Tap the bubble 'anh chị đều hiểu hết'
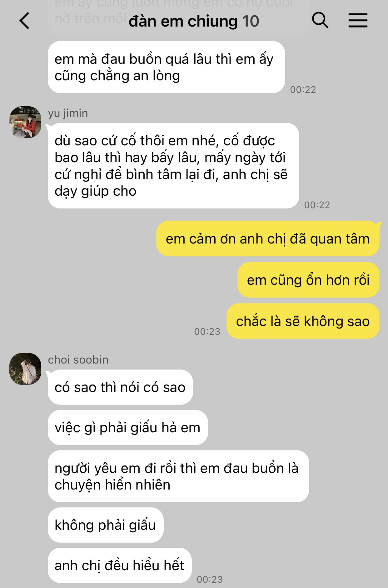The height and width of the screenshot is (588, 388). click(120, 565)
